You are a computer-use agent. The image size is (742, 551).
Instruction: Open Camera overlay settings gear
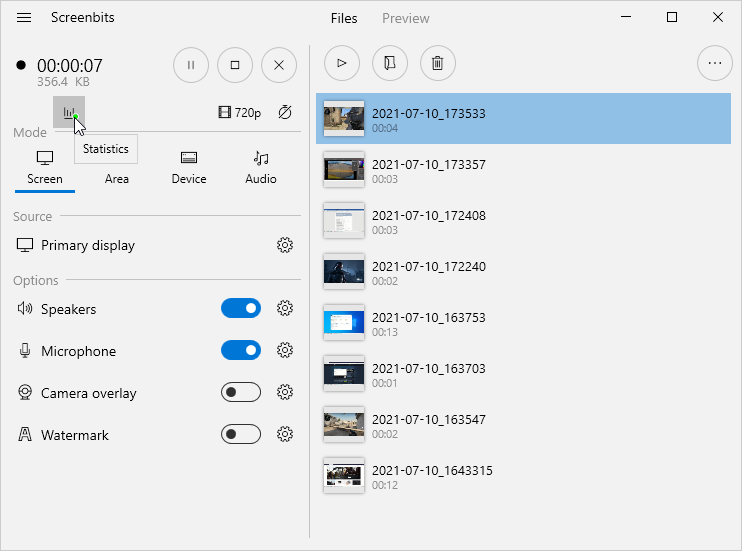[285, 392]
